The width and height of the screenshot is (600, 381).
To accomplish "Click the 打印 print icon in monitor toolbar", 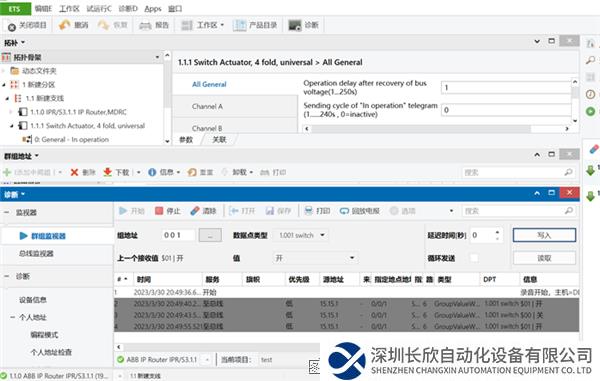I will [x=308, y=211].
